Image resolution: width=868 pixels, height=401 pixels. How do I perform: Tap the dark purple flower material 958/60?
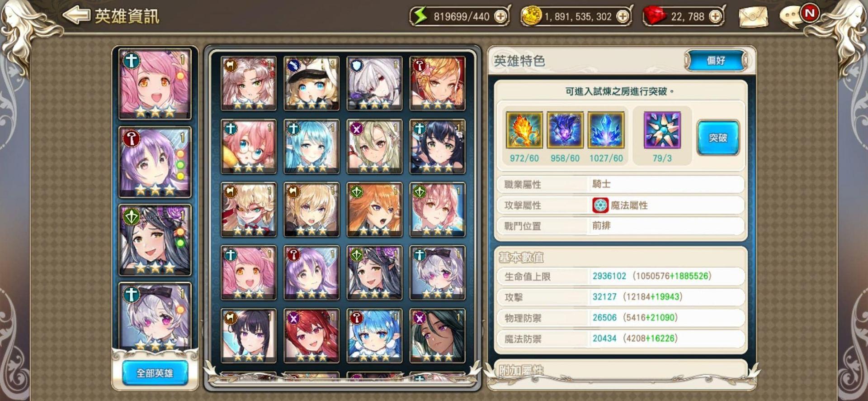click(x=565, y=130)
